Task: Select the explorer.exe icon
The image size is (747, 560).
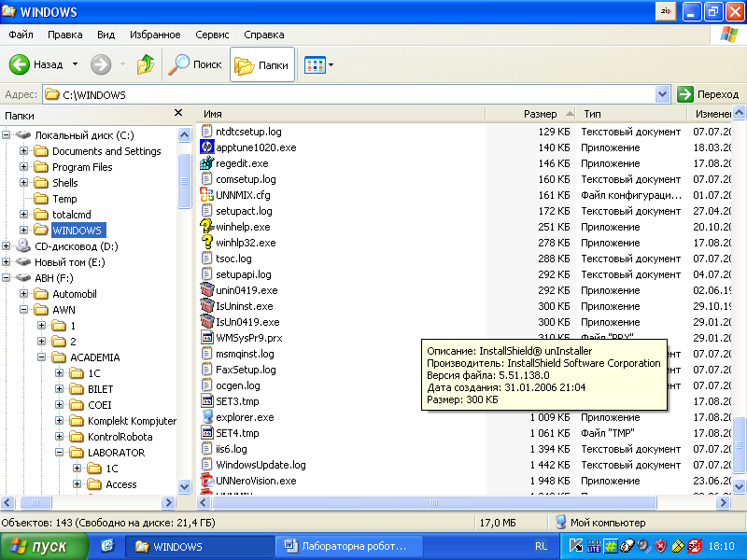Action: coord(206,416)
